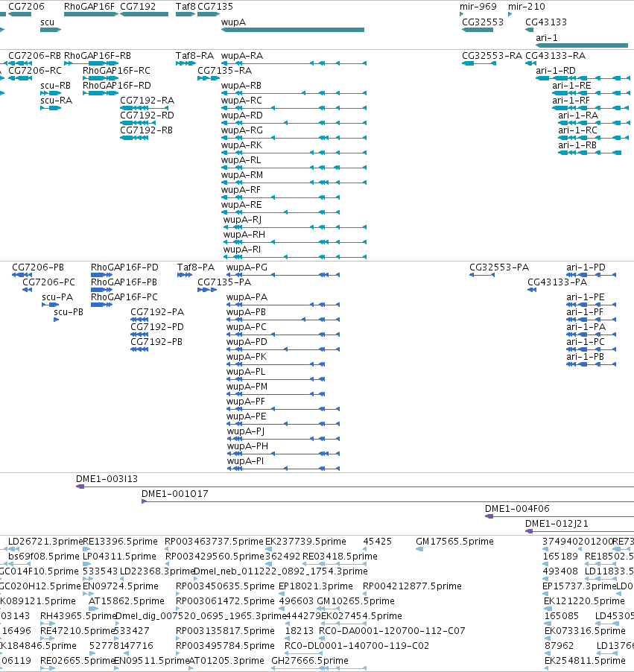Select transcript wupA-RB
Screen dimensions: 634x672
tap(294, 93)
